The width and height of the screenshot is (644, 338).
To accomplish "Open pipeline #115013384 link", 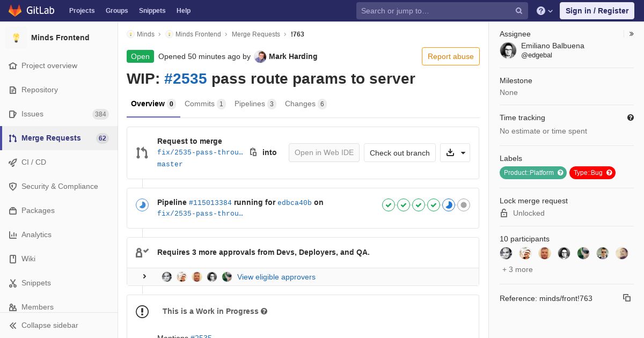I will pos(210,203).
